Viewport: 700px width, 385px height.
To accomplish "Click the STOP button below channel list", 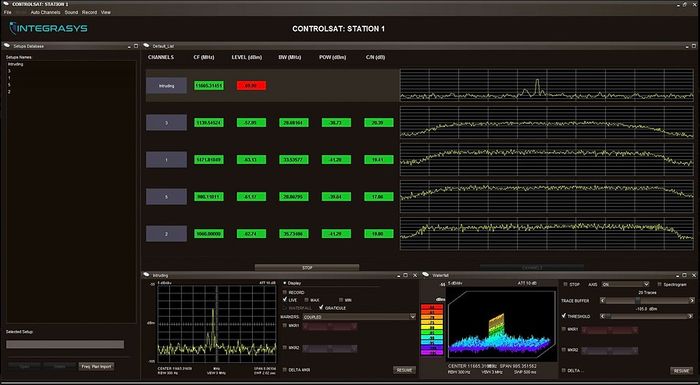I will (x=307, y=268).
